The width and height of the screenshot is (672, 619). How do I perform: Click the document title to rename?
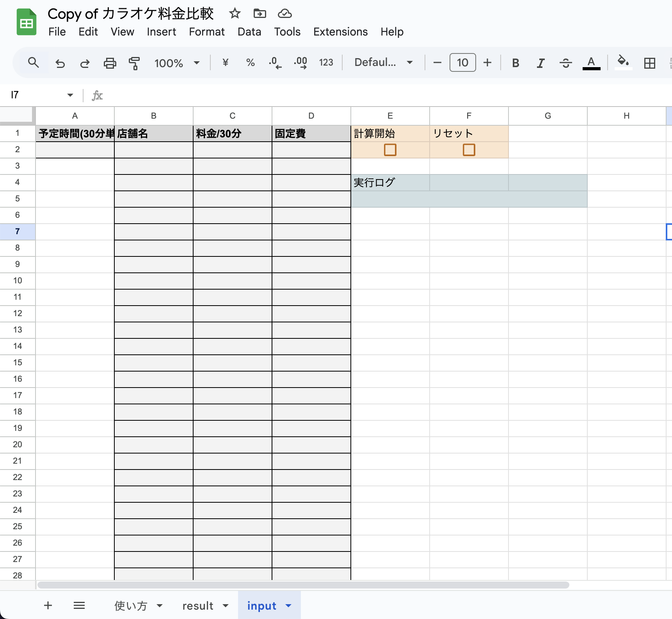131,14
